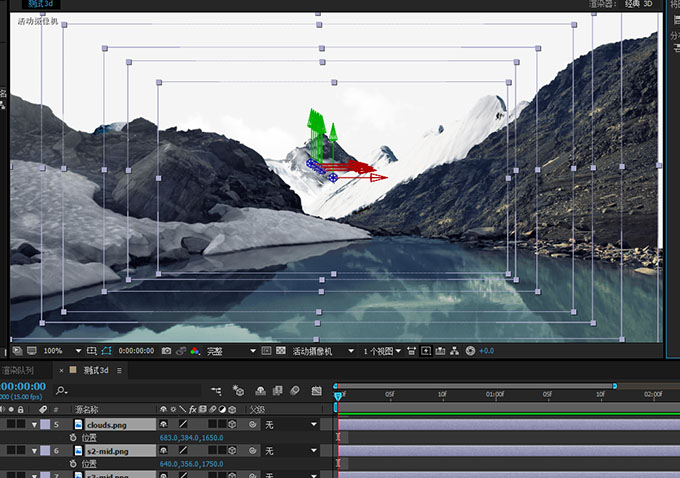Screen dimensions: 680x478
Task: Open the 完整 resolution dropdown
Action: (231, 351)
